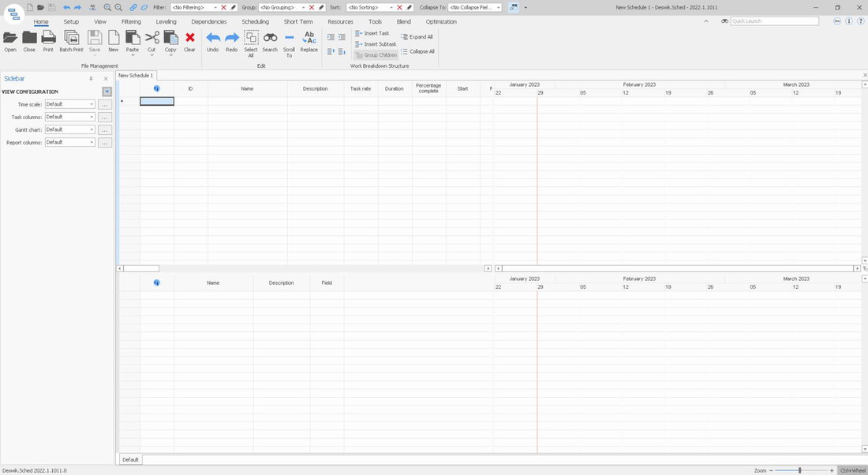This screenshot has width=868, height=475.
Task: Open the Filter dropdown showing No Filtering
Action: [195, 7]
